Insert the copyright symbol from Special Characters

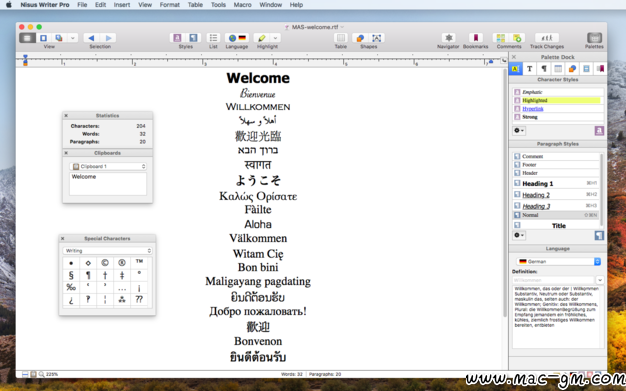coord(105,263)
